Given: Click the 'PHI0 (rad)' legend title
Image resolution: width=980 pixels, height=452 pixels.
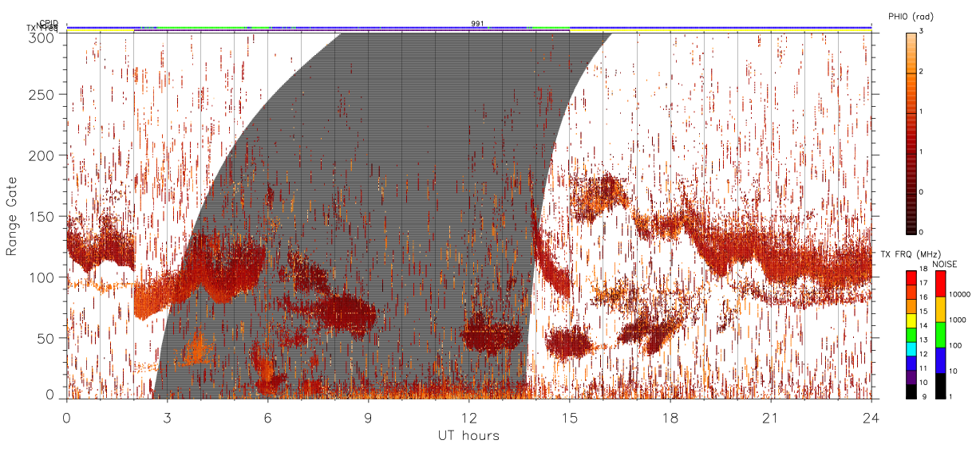Looking at the screenshot, I should (911, 16).
